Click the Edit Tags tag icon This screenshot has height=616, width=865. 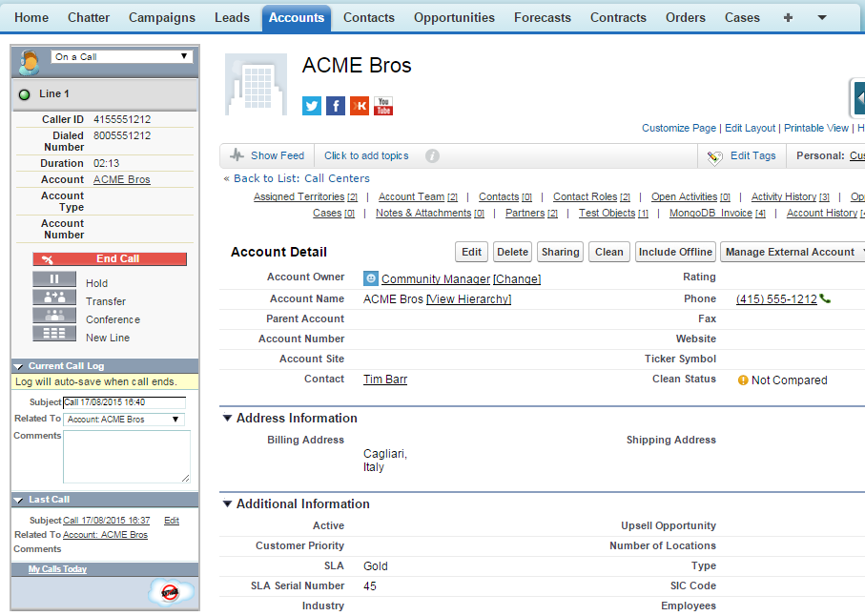coord(714,157)
